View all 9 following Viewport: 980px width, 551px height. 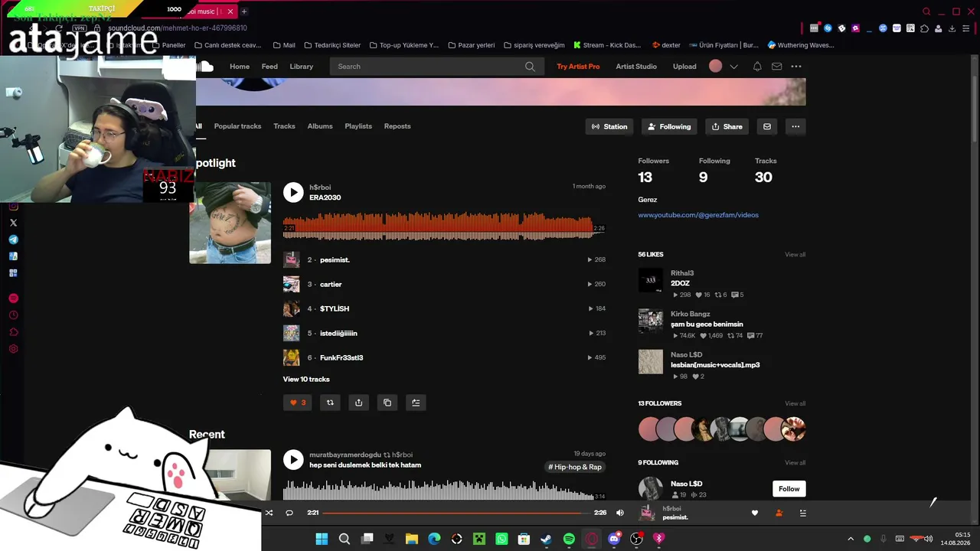[795, 463]
